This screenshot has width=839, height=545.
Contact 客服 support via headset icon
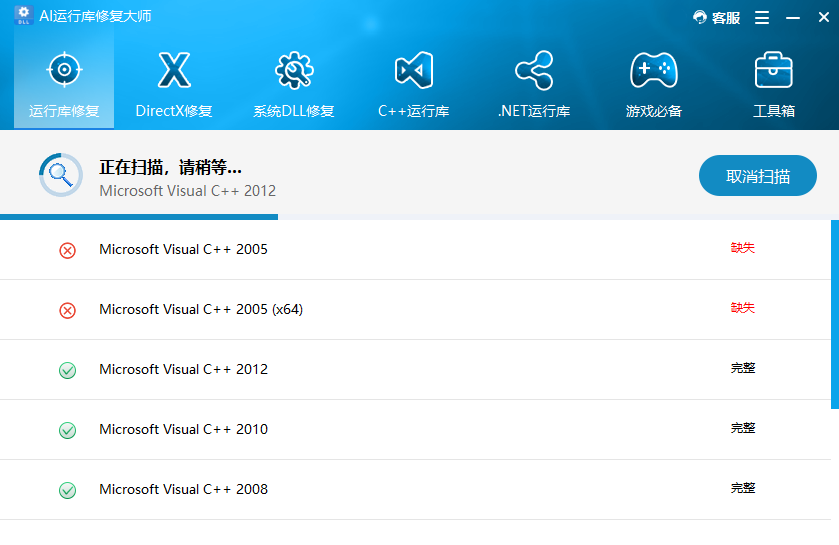click(x=716, y=18)
